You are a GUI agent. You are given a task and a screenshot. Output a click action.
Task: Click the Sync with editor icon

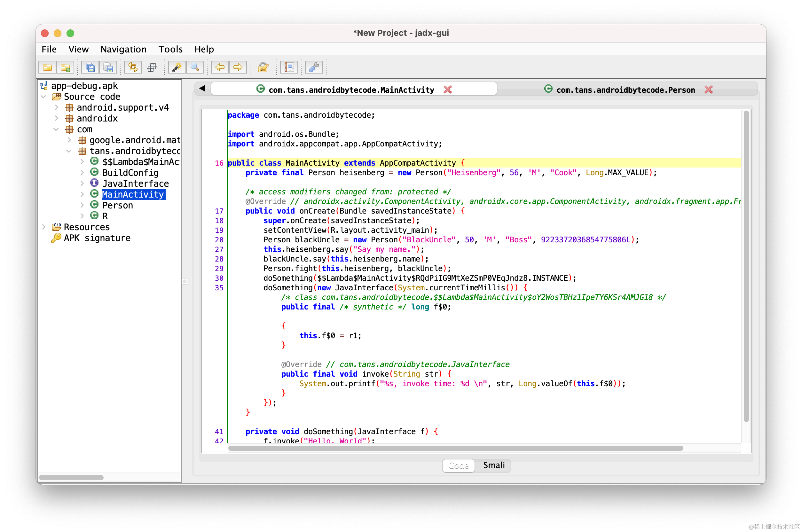(133, 67)
